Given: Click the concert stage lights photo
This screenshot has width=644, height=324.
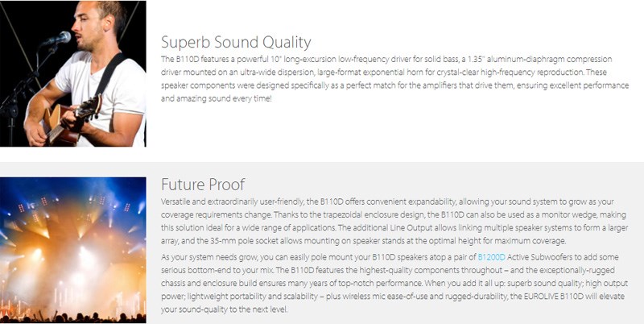Looking at the screenshot, I should [72, 250].
